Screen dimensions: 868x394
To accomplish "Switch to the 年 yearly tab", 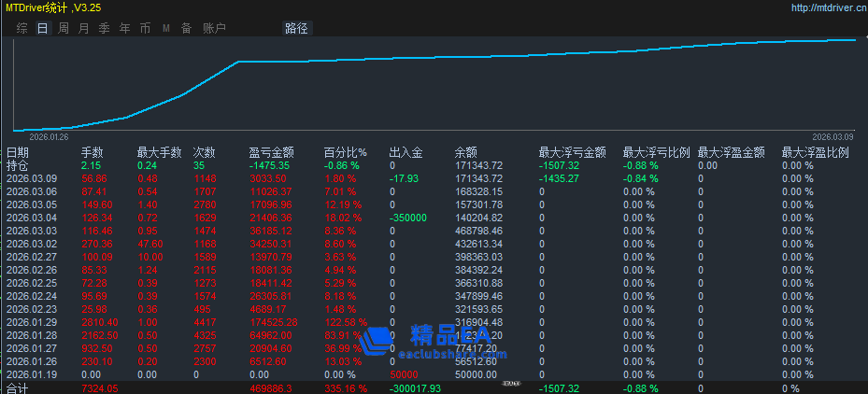I will [x=124, y=29].
